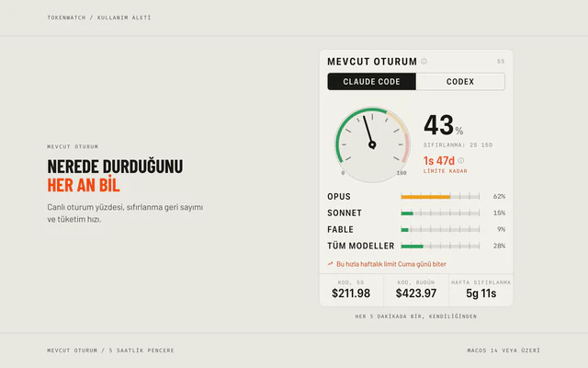Click the '5S' label in card header
Screen dimensions: 588x368
click(501, 62)
